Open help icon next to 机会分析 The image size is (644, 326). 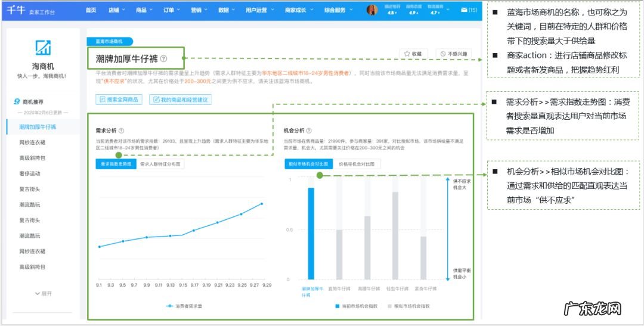click(309, 131)
